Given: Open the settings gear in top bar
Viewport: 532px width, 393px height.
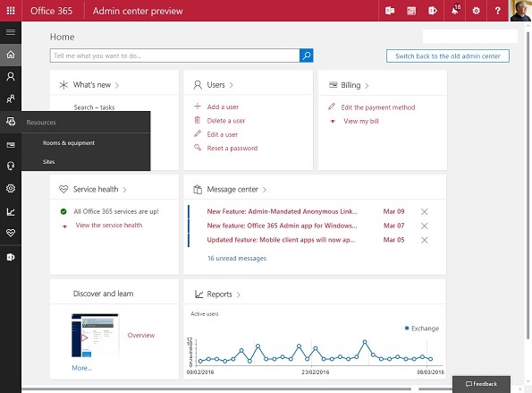Looking at the screenshot, I should click(x=476, y=11).
